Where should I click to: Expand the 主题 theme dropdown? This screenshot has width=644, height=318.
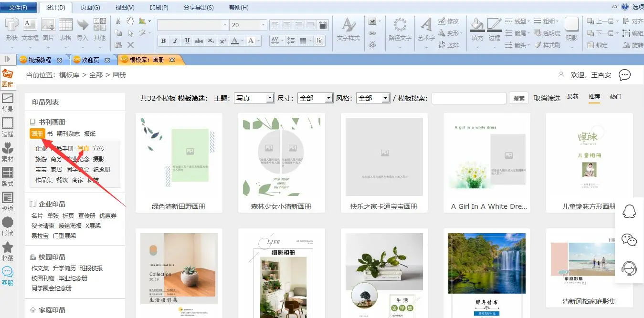(x=253, y=98)
